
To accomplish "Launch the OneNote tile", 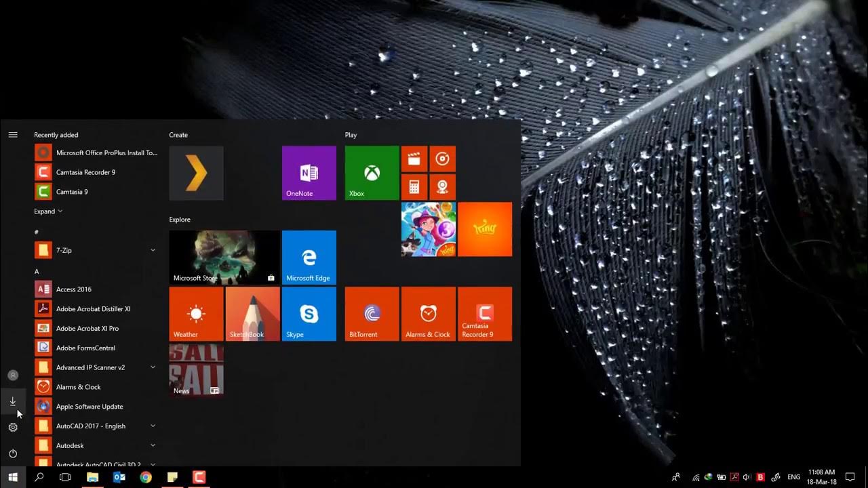I will (309, 173).
